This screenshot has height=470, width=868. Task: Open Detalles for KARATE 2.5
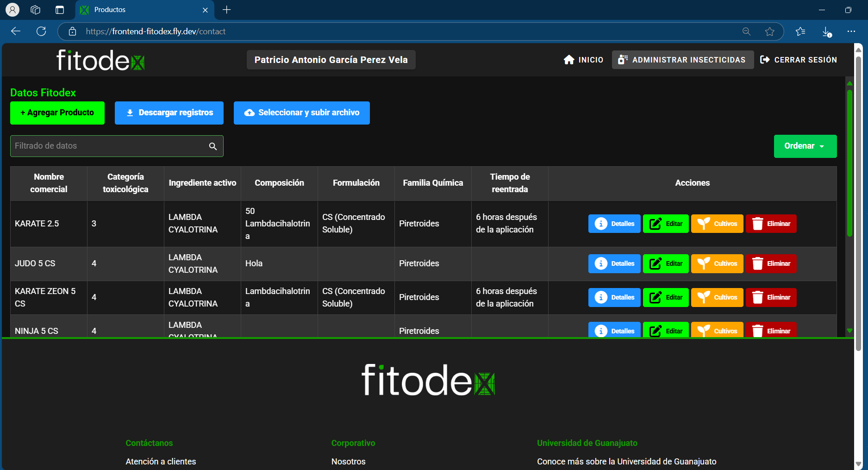coord(614,224)
